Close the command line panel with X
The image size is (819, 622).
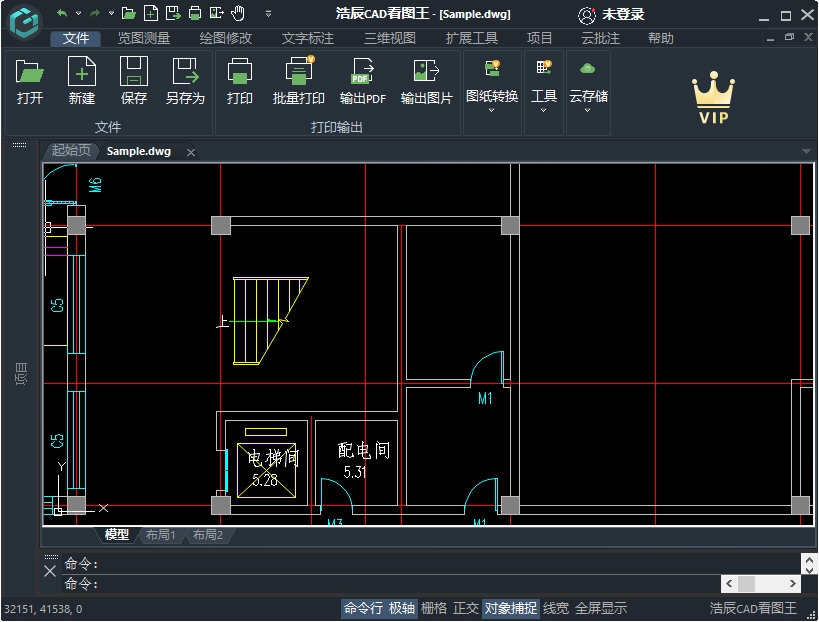point(50,571)
